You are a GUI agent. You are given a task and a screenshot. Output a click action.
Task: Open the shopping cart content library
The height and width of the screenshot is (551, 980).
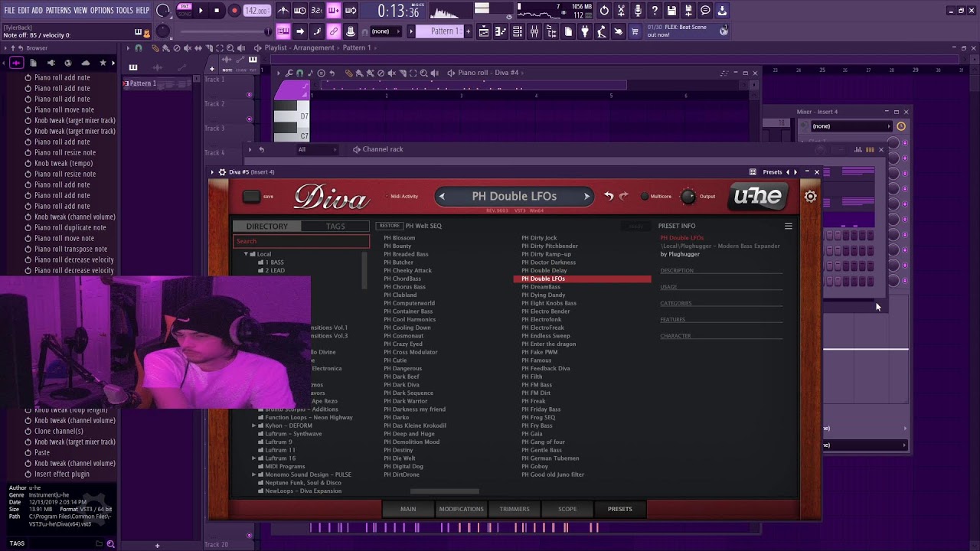click(x=635, y=31)
